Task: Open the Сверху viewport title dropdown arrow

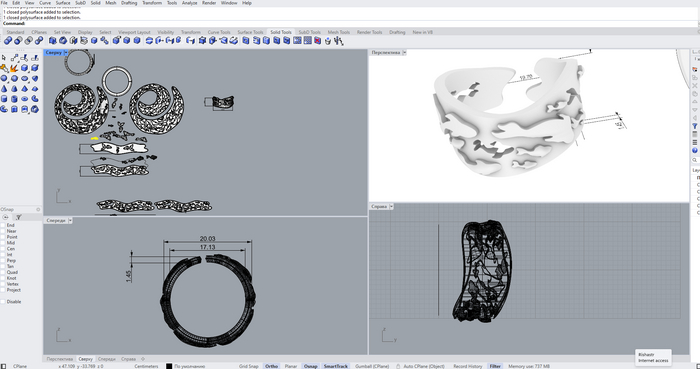Action: tap(66, 53)
